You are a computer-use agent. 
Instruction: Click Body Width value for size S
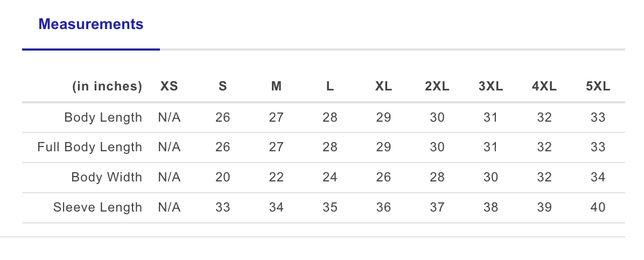[x=222, y=178]
